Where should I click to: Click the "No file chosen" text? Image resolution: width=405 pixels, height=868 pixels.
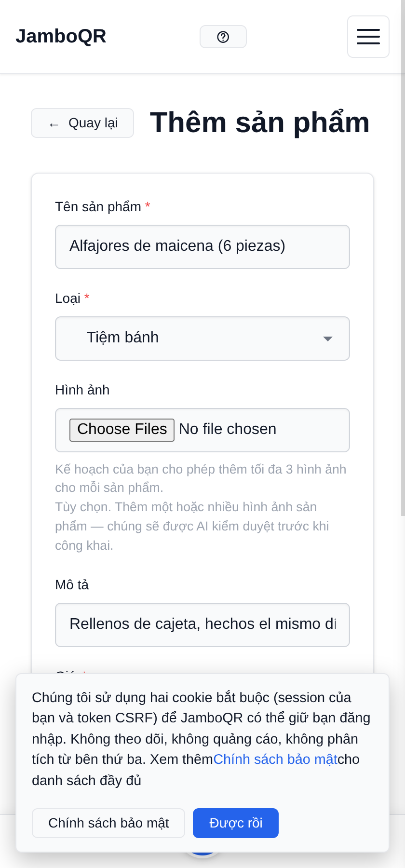(x=228, y=429)
